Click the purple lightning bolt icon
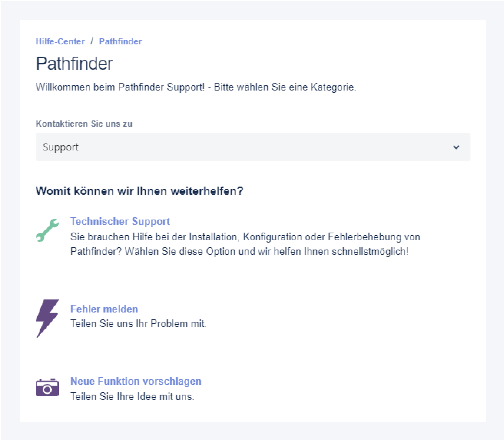 [47, 318]
